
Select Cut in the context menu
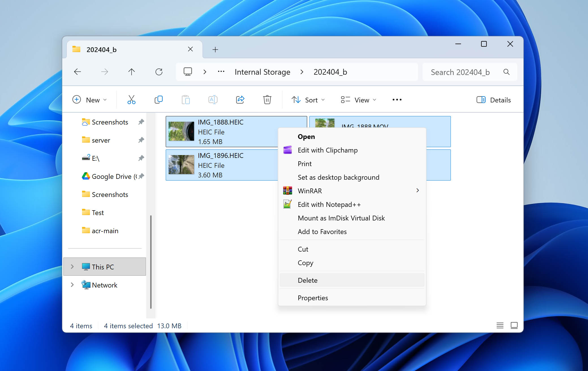(x=352, y=249)
